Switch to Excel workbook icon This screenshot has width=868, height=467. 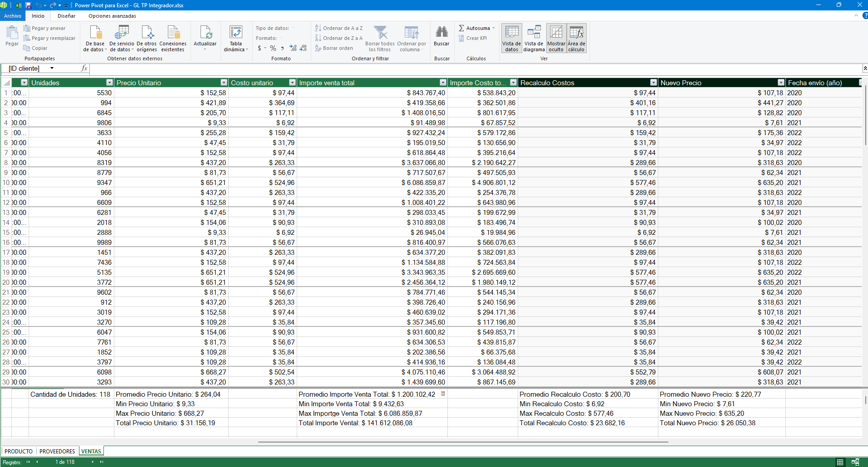pos(18,5)
